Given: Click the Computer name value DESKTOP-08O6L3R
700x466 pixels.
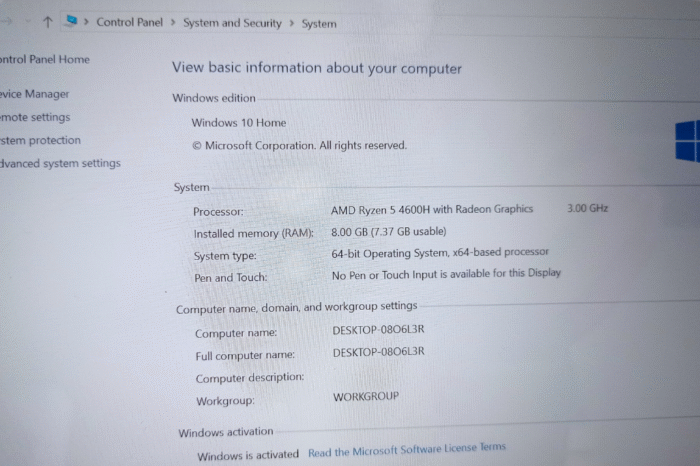Looking at the screenshot, I should pyautogui.click(x=378, y=330).
